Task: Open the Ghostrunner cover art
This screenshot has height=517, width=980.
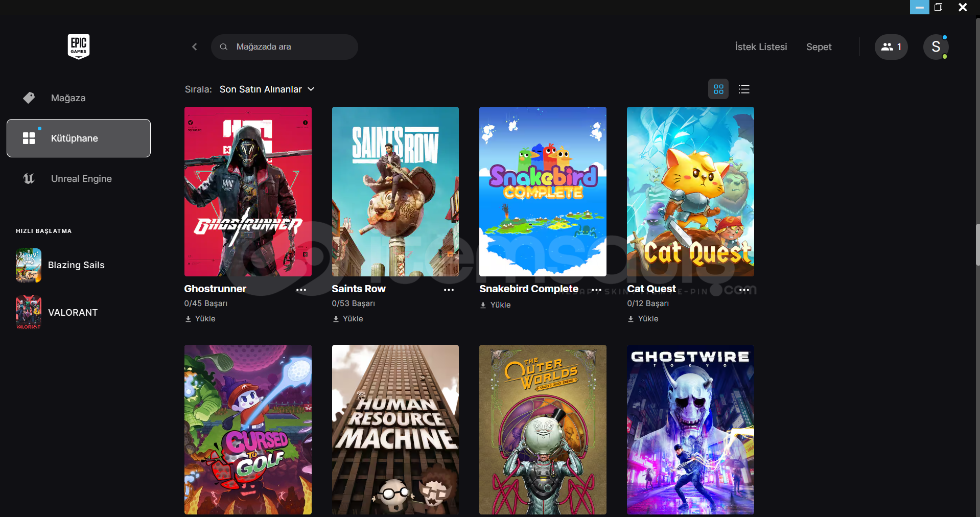Action: coord(248,192)
